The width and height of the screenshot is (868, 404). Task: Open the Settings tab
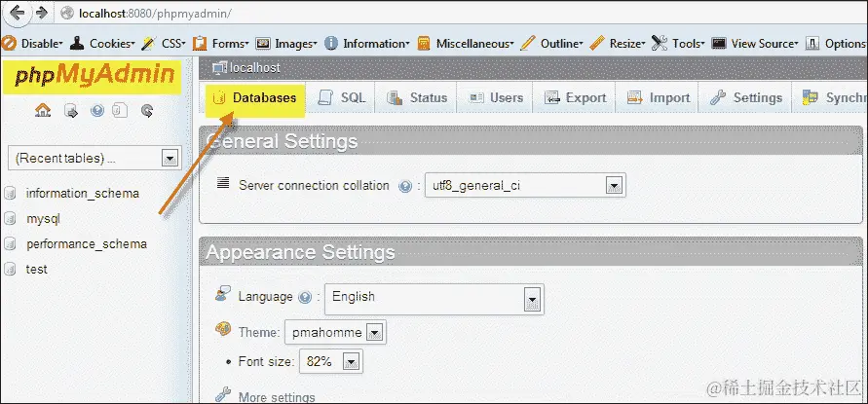(745, 98)
